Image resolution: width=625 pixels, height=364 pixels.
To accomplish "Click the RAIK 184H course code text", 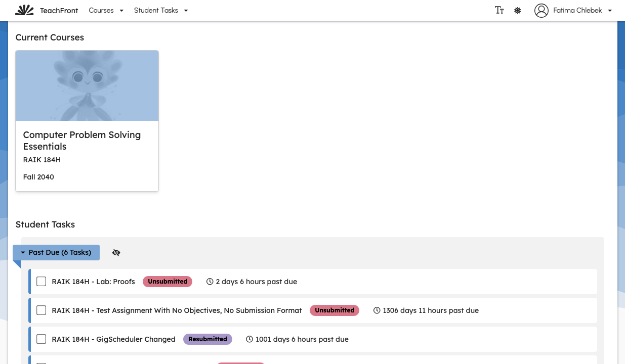I will click(x=42, y=160).
